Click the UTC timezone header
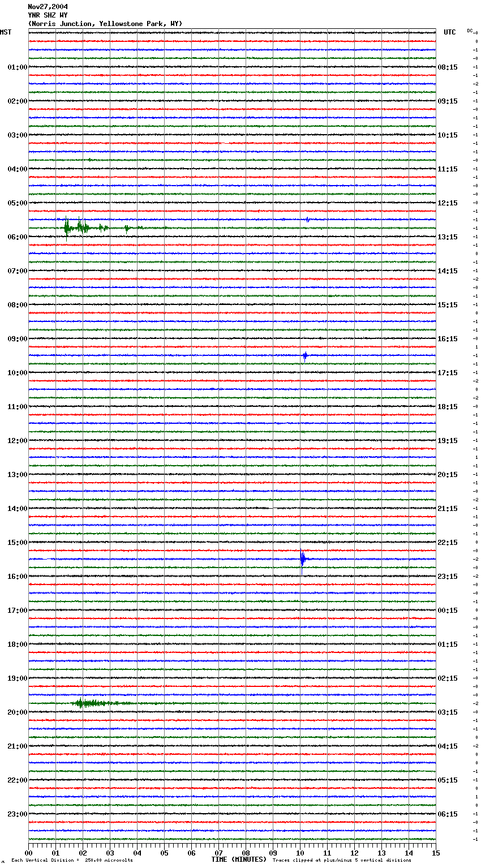 click(x=450, y=32)
